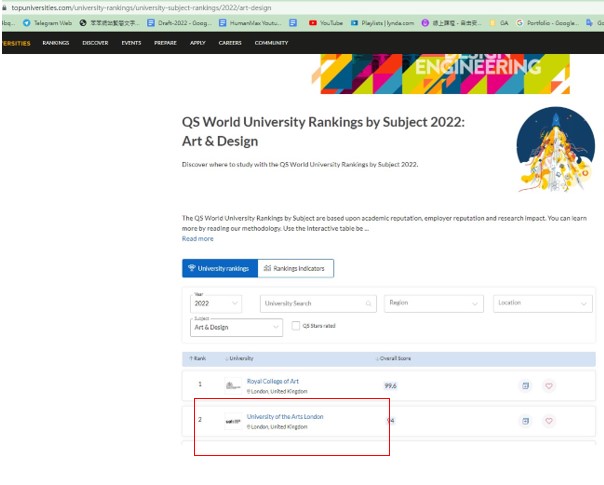Open the Discover menu

click(95, 43)
